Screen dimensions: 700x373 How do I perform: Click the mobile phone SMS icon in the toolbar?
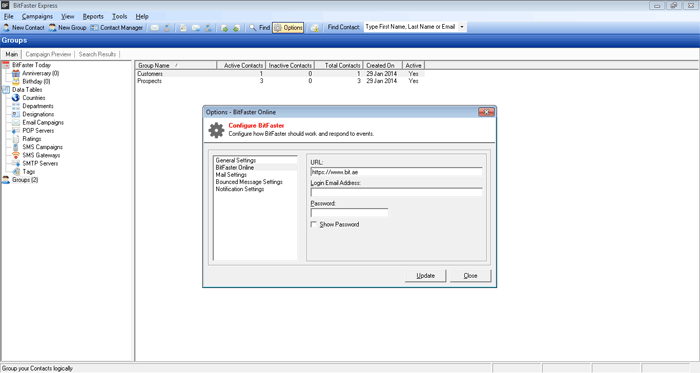167,28
